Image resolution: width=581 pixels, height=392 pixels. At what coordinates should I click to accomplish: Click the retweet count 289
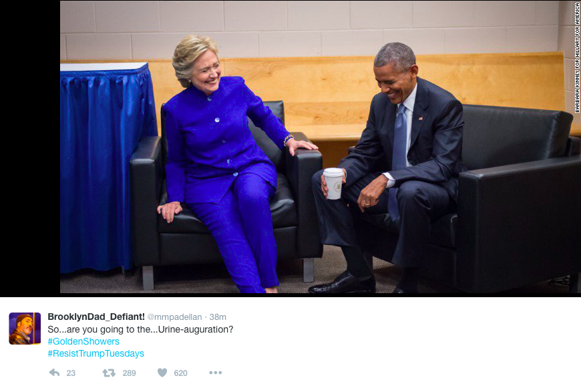129,373
